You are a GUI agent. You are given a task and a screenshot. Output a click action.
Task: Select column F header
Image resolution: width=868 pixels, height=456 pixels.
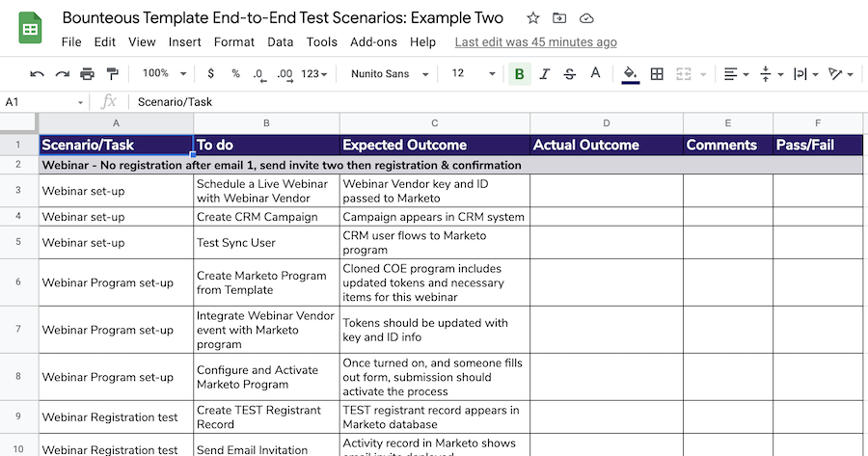[818, 123]
